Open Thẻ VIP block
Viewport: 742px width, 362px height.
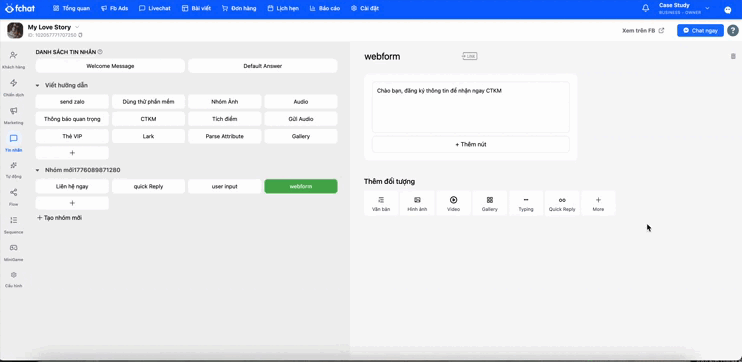tap(72, 136)
